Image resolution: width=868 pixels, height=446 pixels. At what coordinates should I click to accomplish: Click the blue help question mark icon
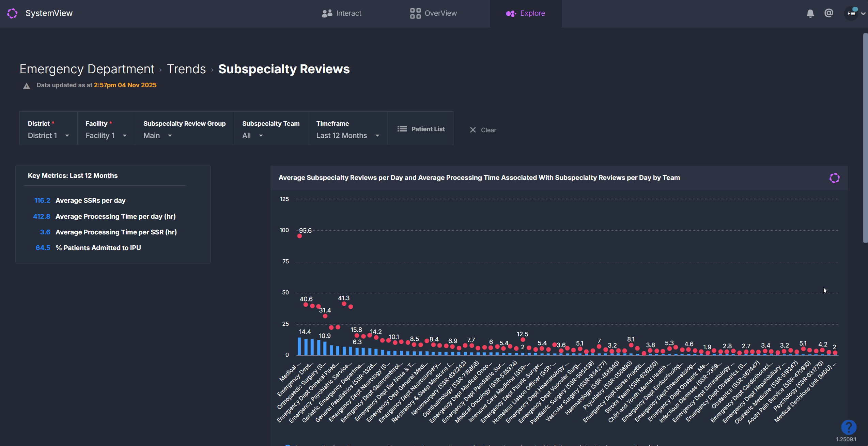click(848, 427)
